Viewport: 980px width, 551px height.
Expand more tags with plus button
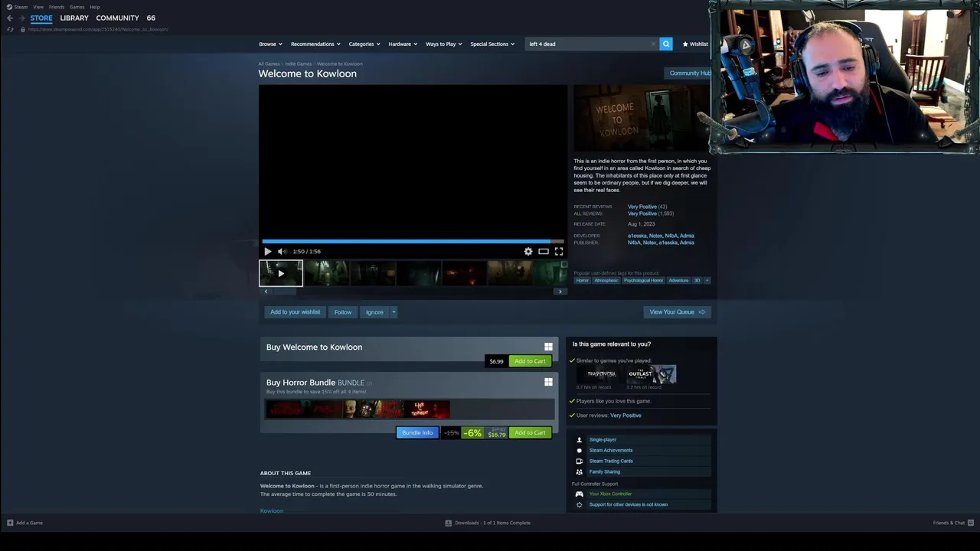click(707, 280)
